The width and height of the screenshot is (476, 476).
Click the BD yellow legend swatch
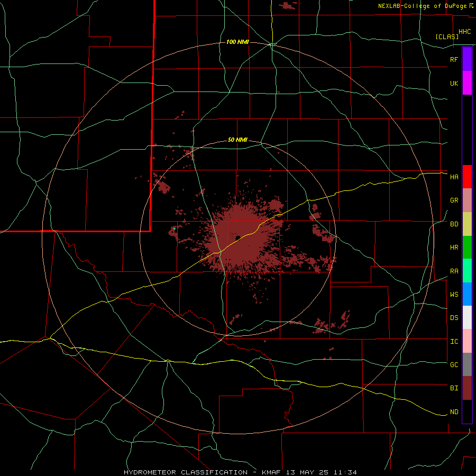(x=467, y=224)
